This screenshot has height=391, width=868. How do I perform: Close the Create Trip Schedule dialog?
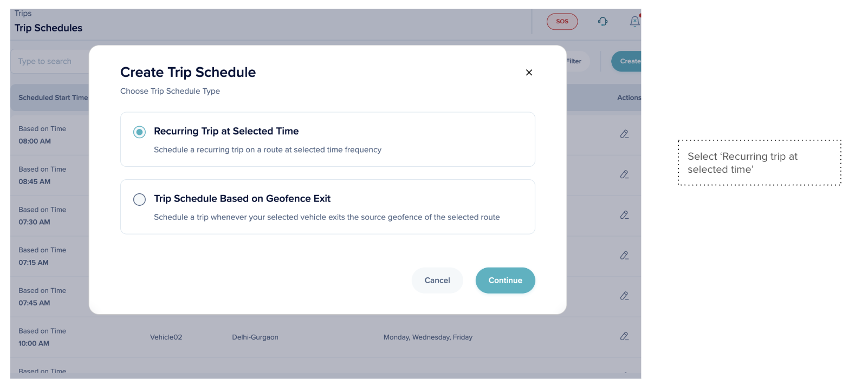pyautogui.click(x=529, y=73)
